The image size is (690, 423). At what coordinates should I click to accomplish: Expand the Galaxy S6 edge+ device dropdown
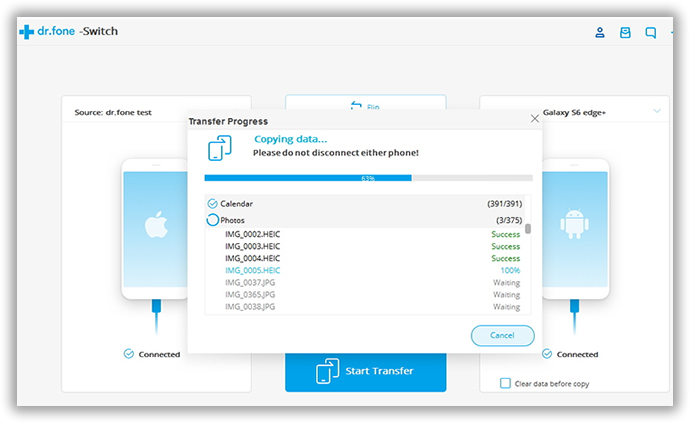click(x=657, y=111)
